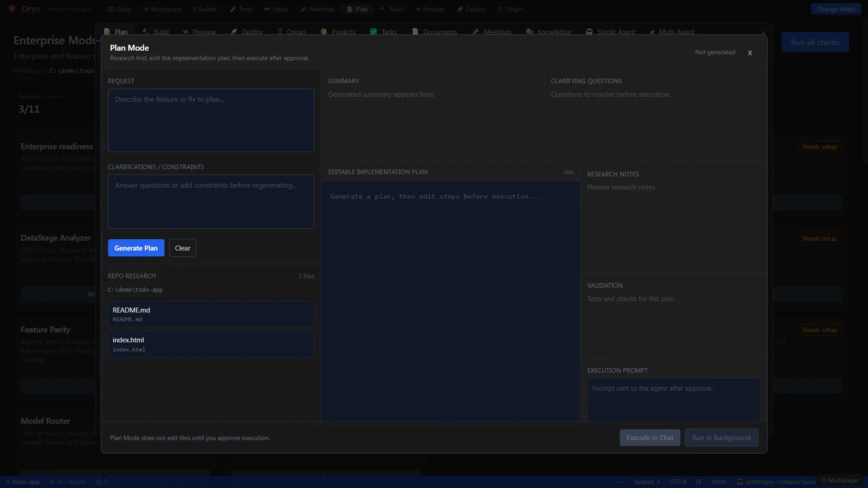Click Run all checks in background window

point(815,42)
